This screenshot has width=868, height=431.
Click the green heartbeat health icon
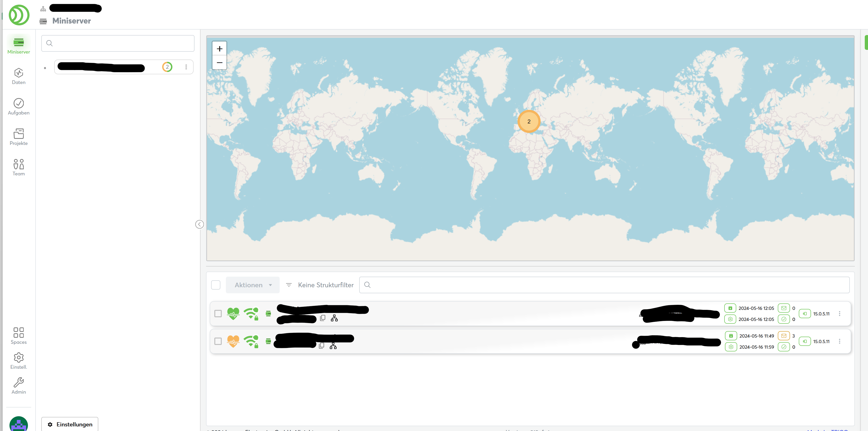pyautogui.click(x=233, y=313)
